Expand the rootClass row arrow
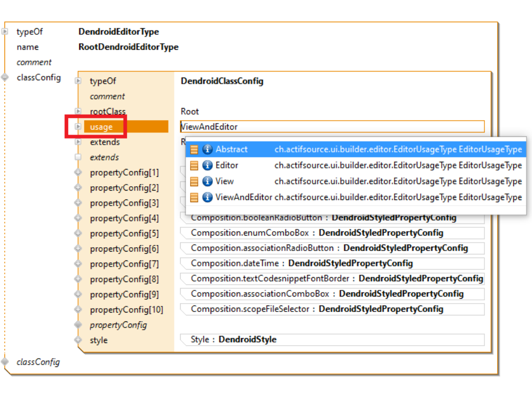 [x=78, y=111]
